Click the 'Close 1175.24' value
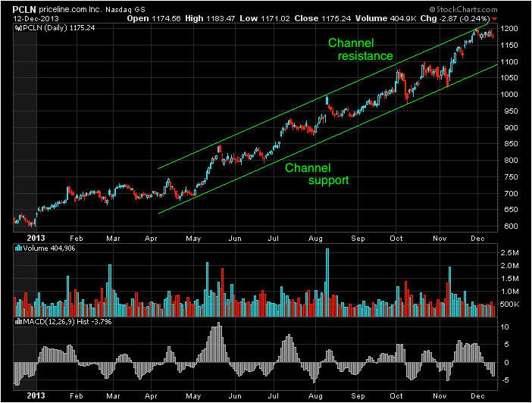Viewport: 532px width, 403px height. click(322, 18)
